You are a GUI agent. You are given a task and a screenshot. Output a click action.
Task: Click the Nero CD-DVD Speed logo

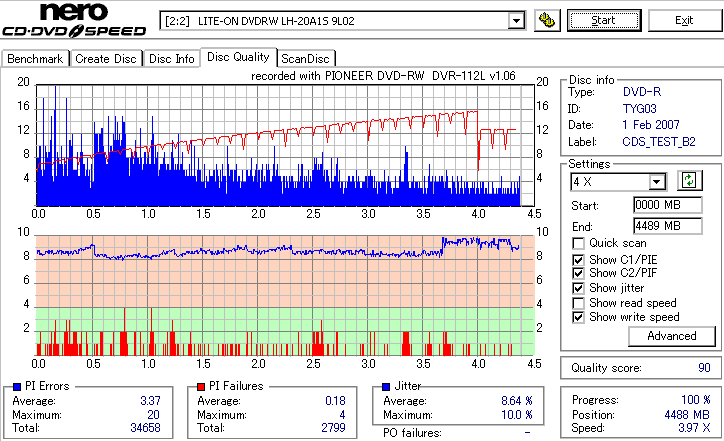click(74, 19)
